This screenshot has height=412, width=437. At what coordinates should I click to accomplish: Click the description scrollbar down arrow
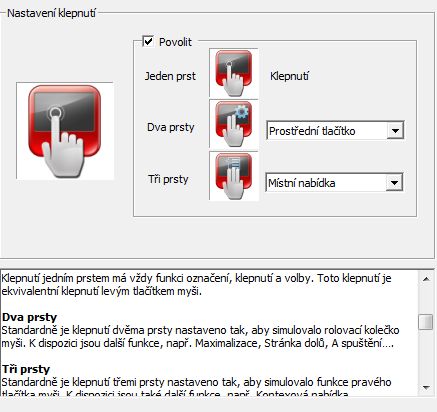coord(426,388)
